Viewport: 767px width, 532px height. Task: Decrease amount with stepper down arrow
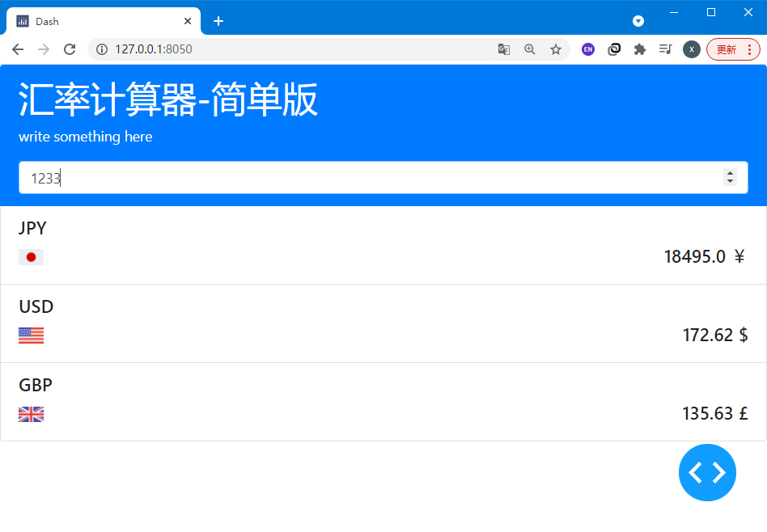click(x=730, y=181)
